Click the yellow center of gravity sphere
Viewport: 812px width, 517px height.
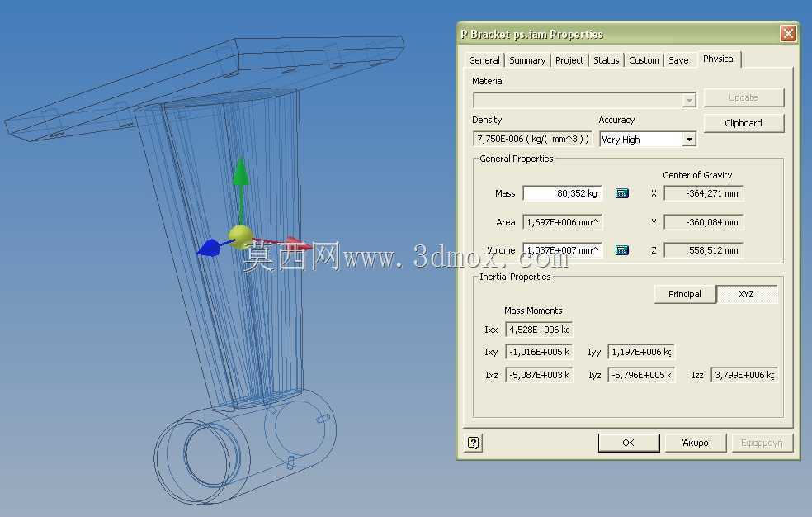[241, 237]
